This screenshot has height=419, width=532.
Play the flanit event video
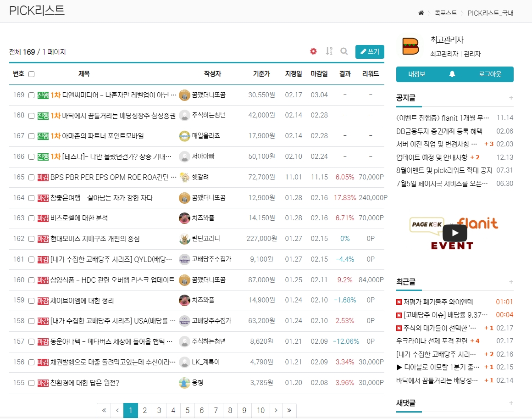454,233
